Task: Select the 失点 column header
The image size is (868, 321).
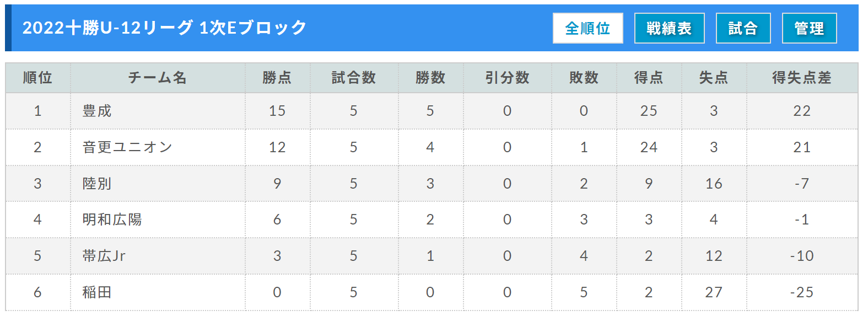Action: [714, 78]
